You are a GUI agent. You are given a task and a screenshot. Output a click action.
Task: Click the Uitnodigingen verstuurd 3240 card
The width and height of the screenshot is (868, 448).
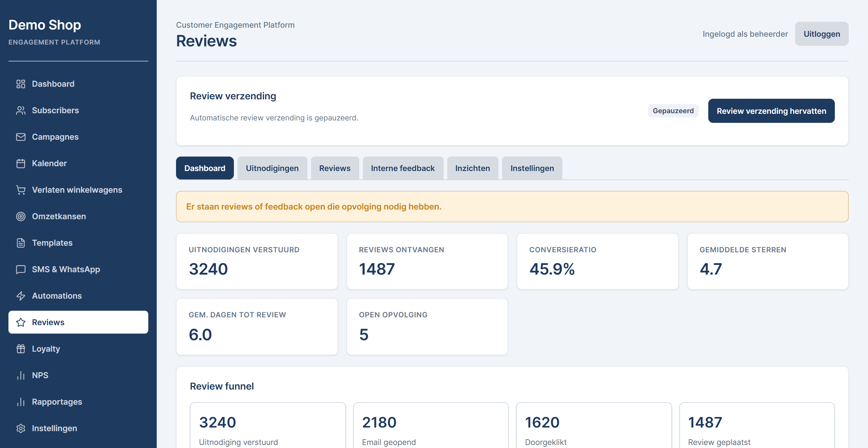pos(257,261)
